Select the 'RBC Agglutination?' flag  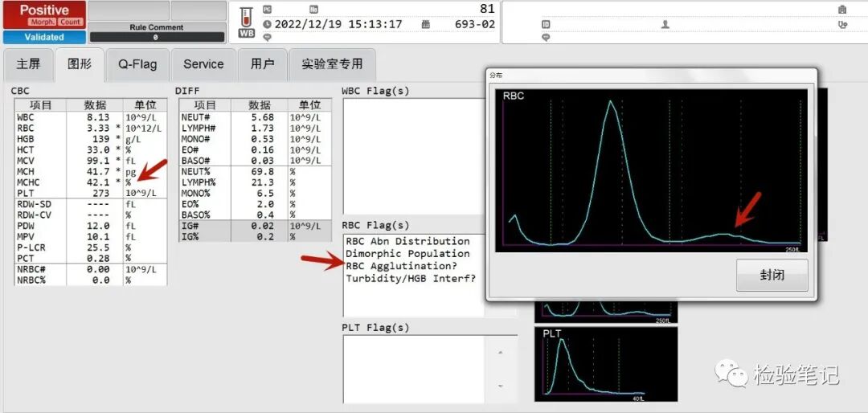click(x=401, y=266)
